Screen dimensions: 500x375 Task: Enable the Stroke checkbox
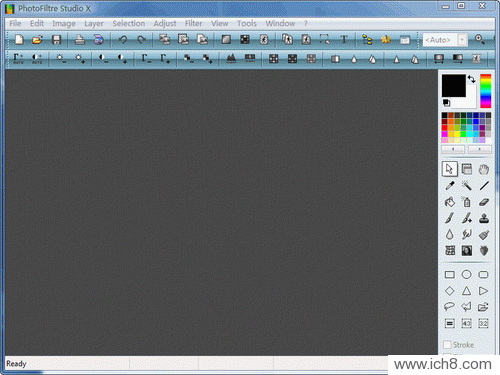point(447,344)
